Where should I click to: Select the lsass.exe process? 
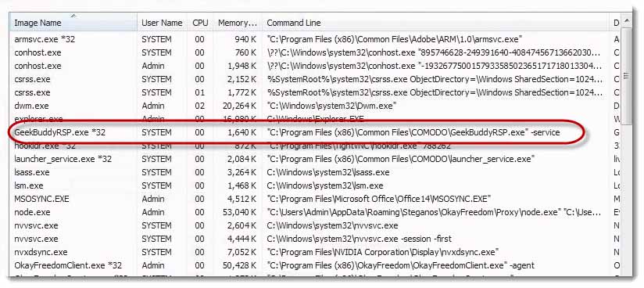(x=310, y=172)
